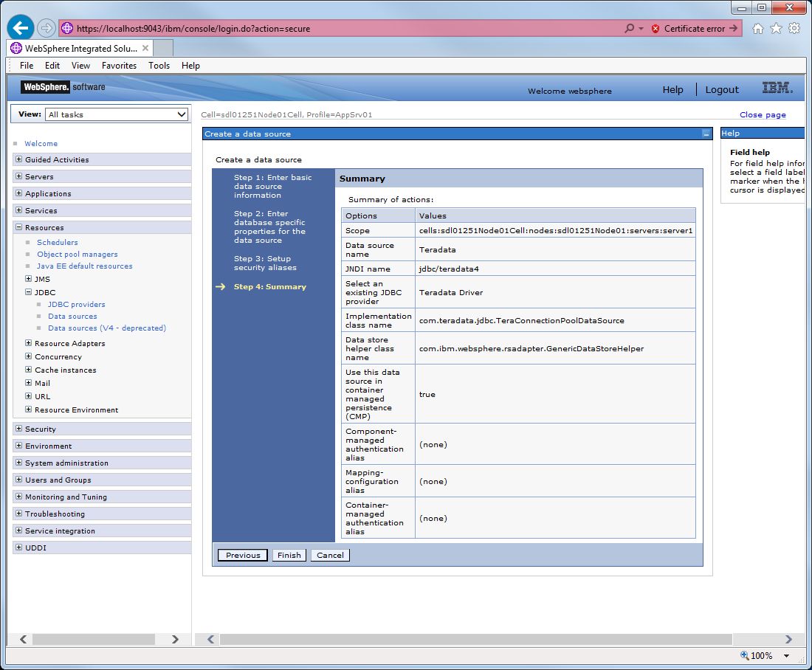Collapse the Create a data source panel
This screenshot has width=812, height=670.
pos(705,134)
